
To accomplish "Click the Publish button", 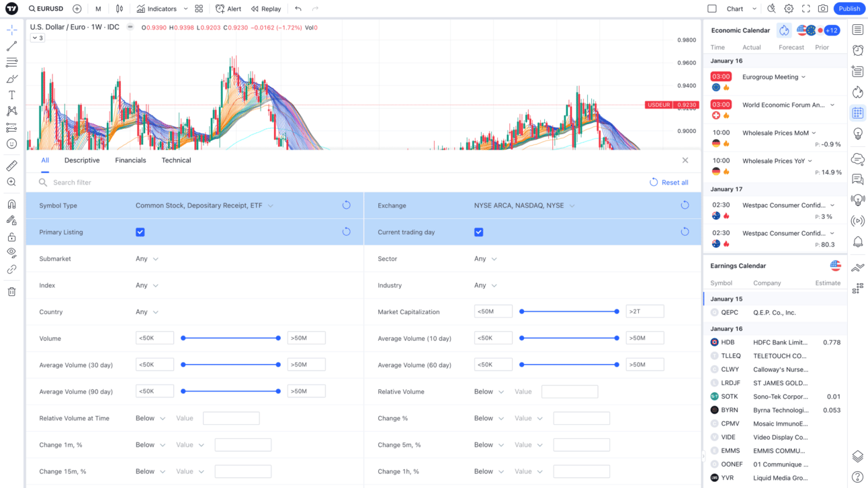I will [849, 9].
